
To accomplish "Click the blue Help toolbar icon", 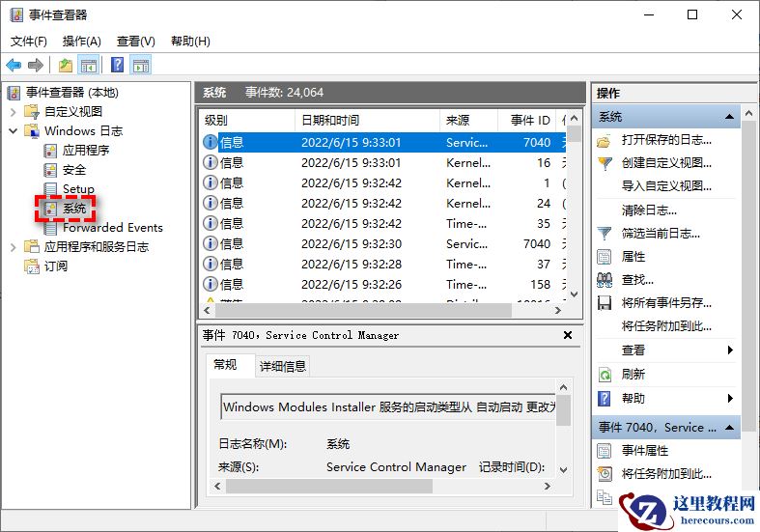I will (x=117, y=65).
